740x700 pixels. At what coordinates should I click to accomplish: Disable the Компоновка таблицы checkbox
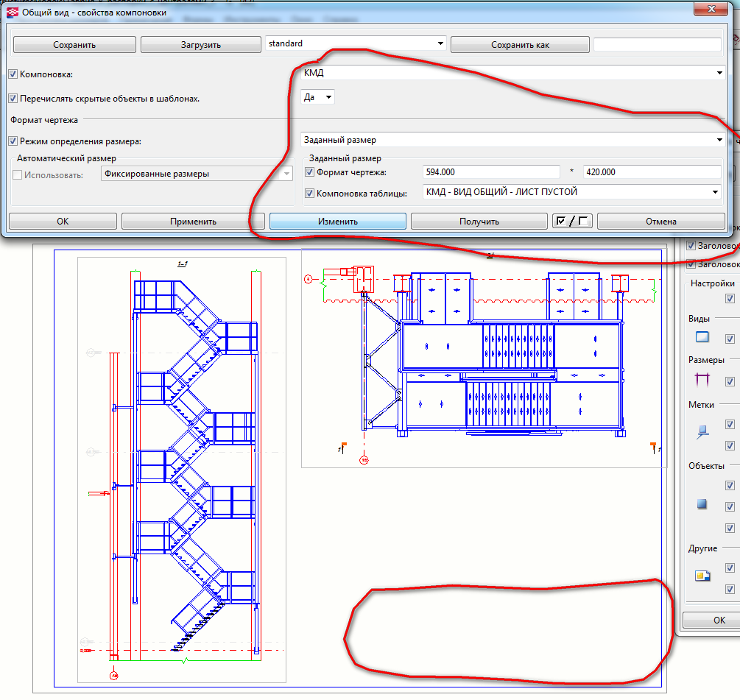click(310, 194)
